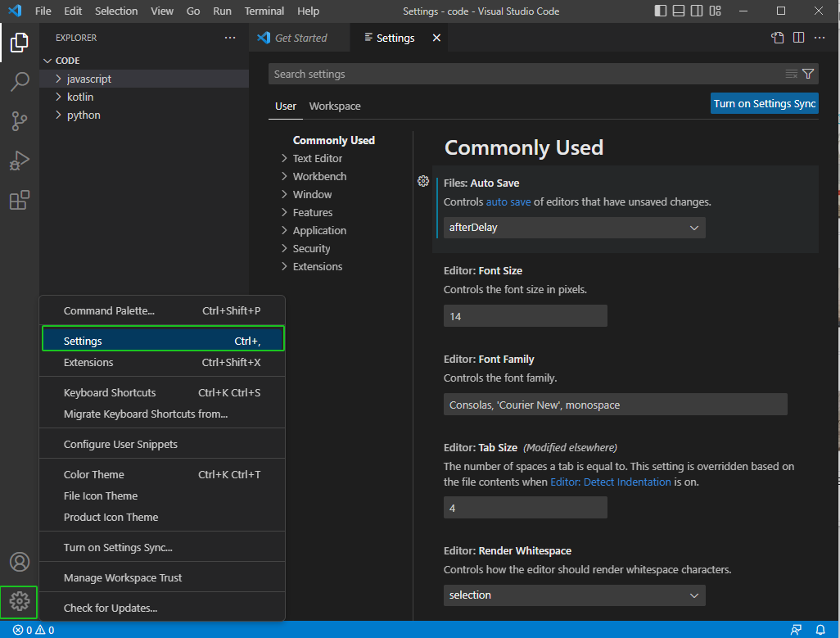Click the VS Code logo in title bar
The height and width of the screenshot is (638, 840).
[15, 11]
